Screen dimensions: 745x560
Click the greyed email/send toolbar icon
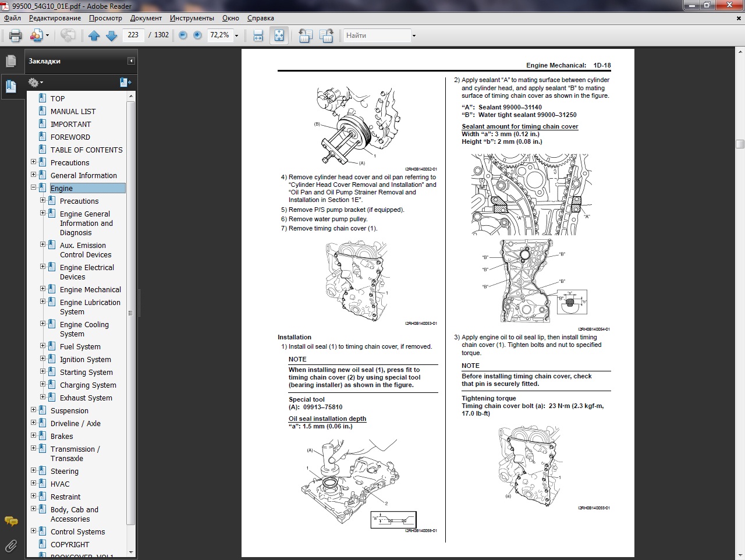point(68,36)
